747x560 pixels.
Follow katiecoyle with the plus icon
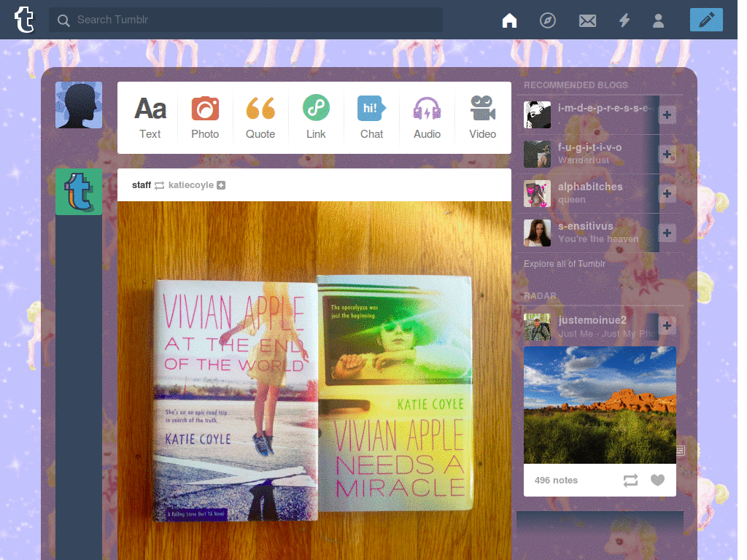(221, 185)
